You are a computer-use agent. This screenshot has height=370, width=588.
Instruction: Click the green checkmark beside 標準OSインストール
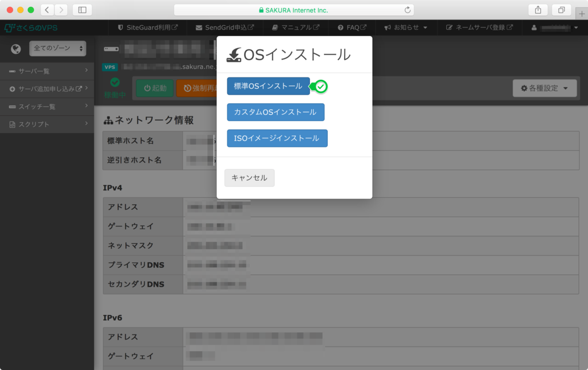(320, 87)
